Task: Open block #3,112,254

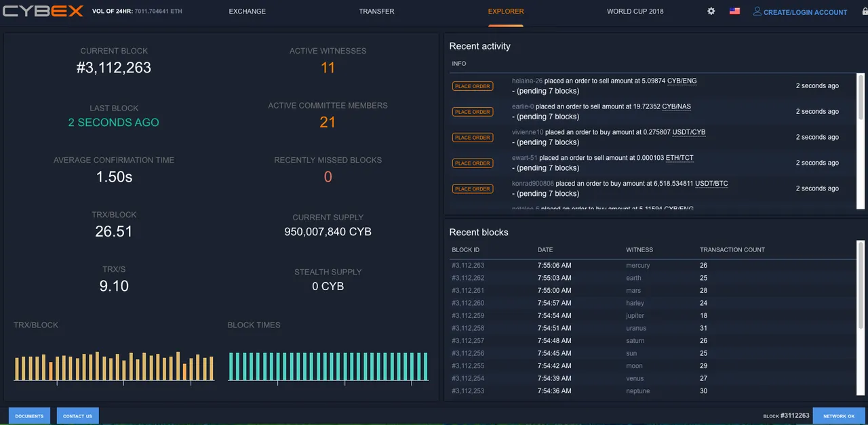Action: coord(468,378)
